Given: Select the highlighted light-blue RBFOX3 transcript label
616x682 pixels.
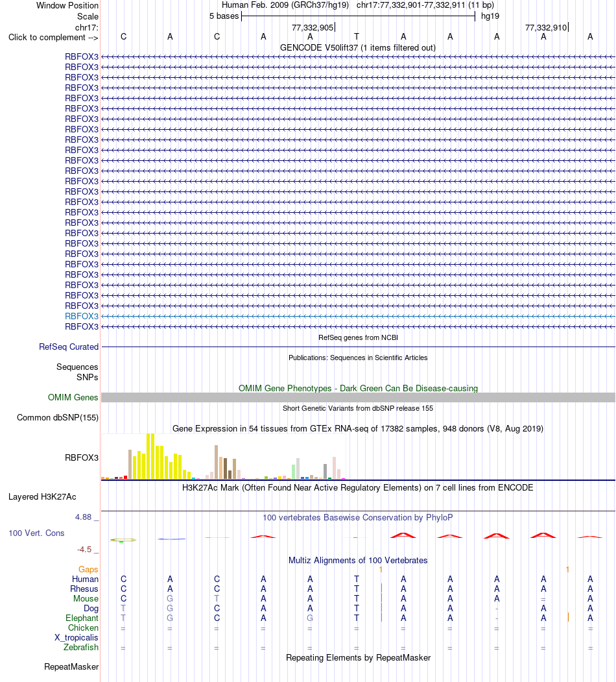Looking at the screenshot, I should pyautogui.click(x=82, y=316).
